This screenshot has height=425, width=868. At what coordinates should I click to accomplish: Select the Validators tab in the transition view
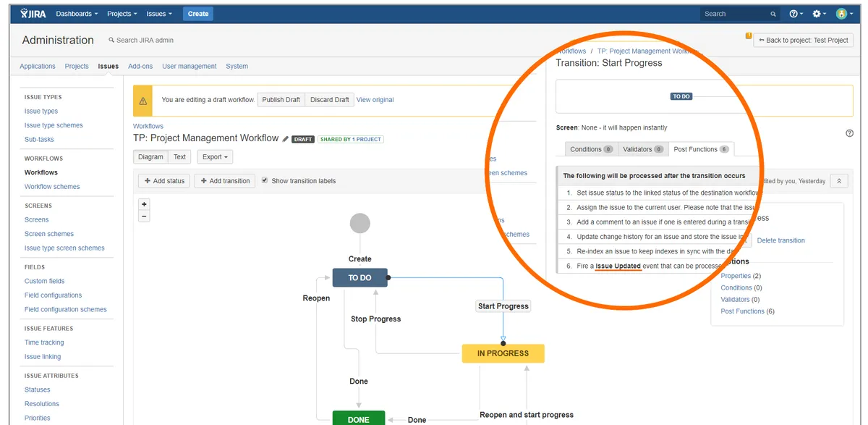click(642, 149)
